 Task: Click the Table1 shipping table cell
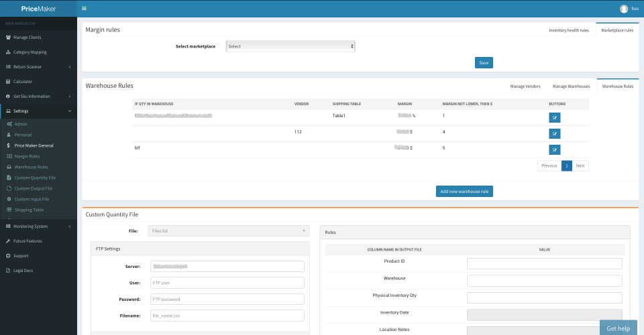[339, 116]
